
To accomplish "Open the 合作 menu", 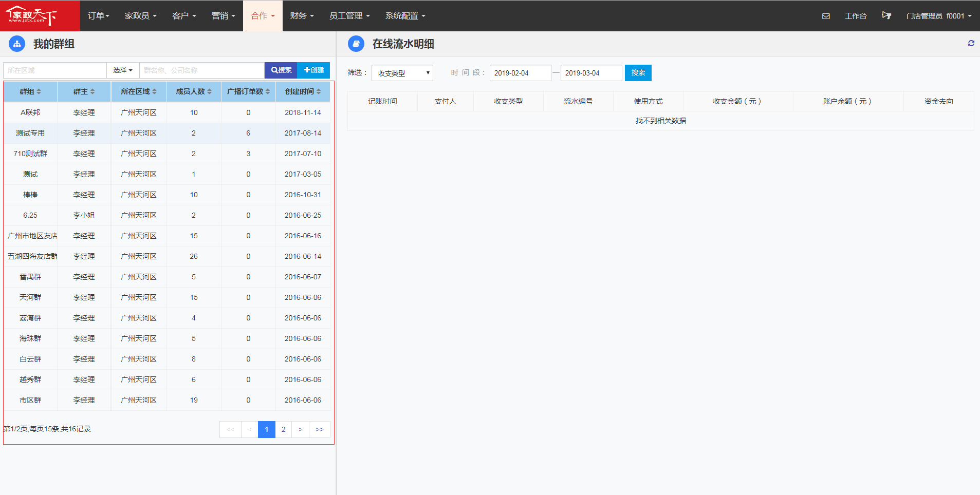I will (263, 16).
